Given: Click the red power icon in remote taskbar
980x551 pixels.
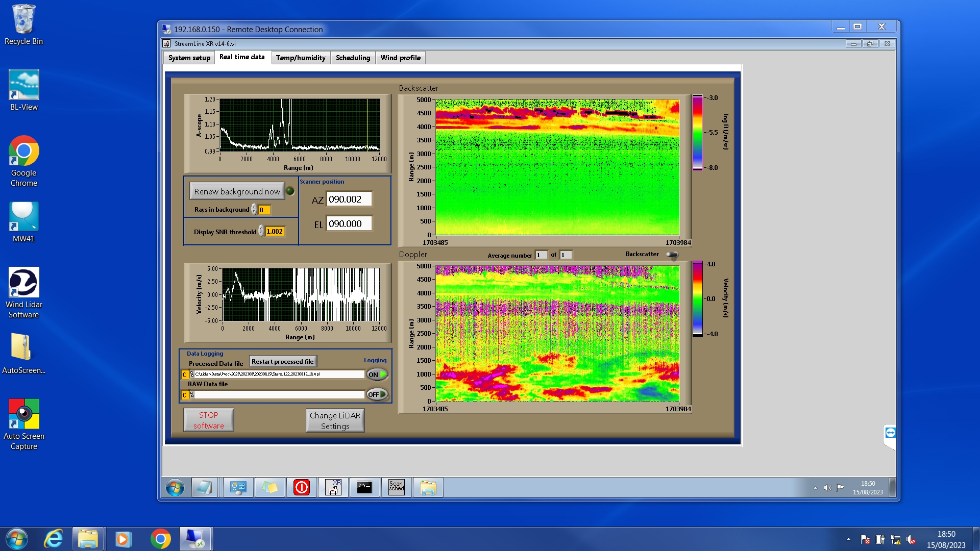Looking at the screenshot, I should [302, 487].
